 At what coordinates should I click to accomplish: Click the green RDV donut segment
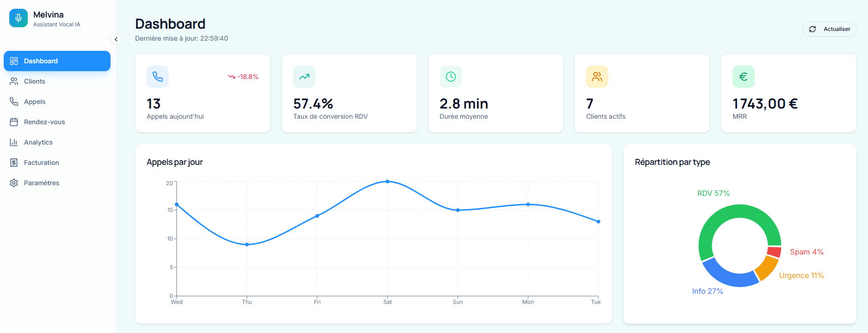point(740,212)
